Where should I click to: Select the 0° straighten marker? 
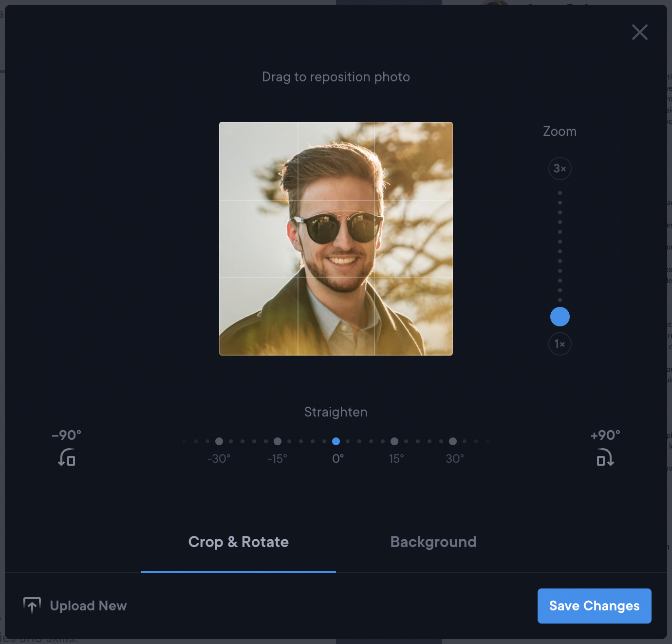click(336, 441)
